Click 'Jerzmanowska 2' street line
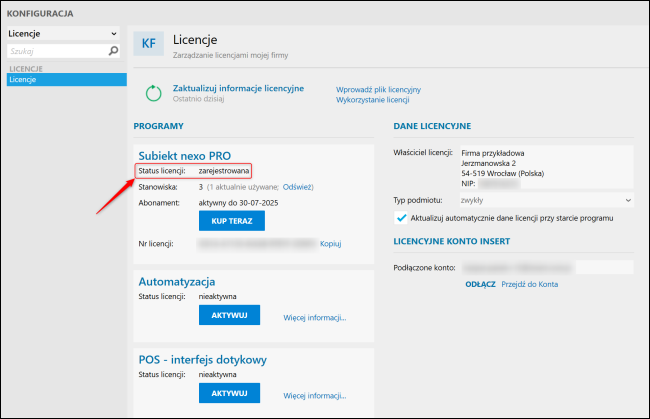Screen dimensions: 650x419 click(x=488, y=163)
